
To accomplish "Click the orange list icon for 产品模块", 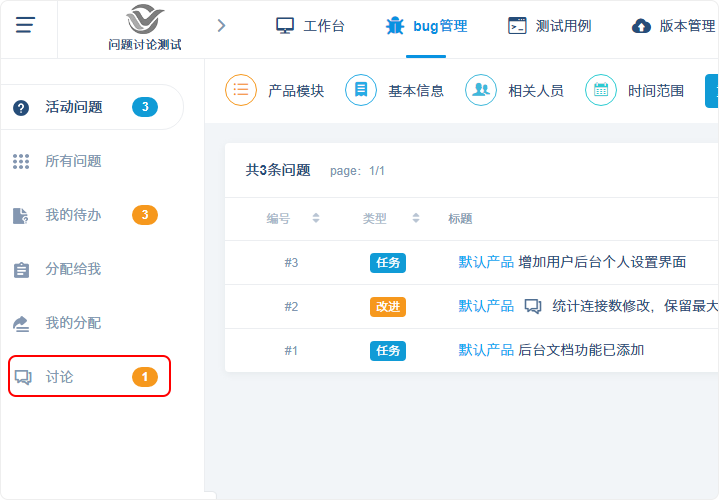I will click(x=241, y=90).
